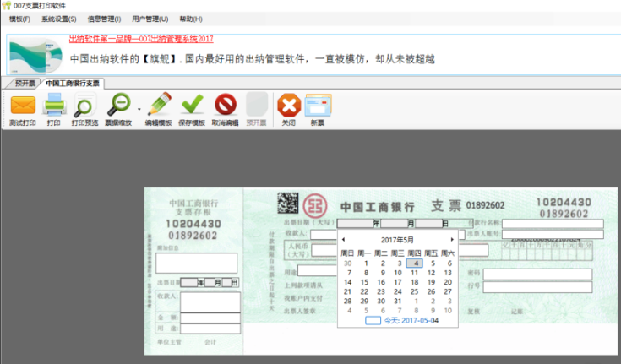
Task: Click the 出票日期 year field on cheque
Action: coord(355,224)
